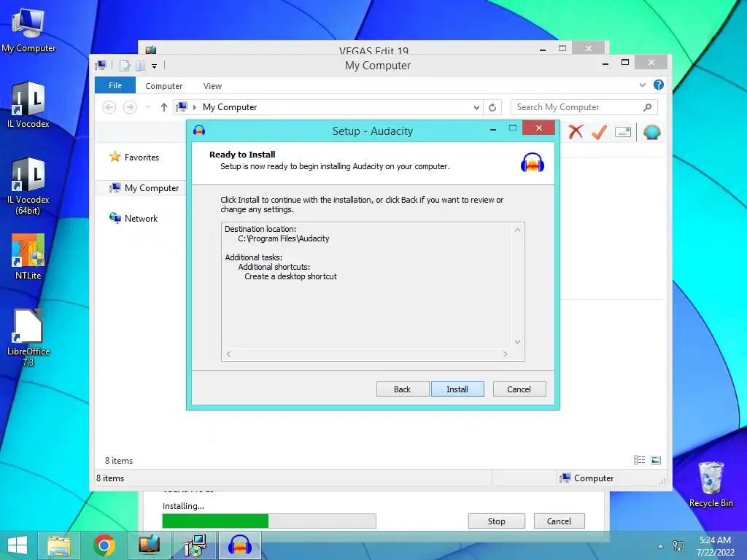Image resolution: width=747 pixels, height=560 pixels.
Task: Click the blue shell globe toolbar icon
Action: tap(651, 132)
